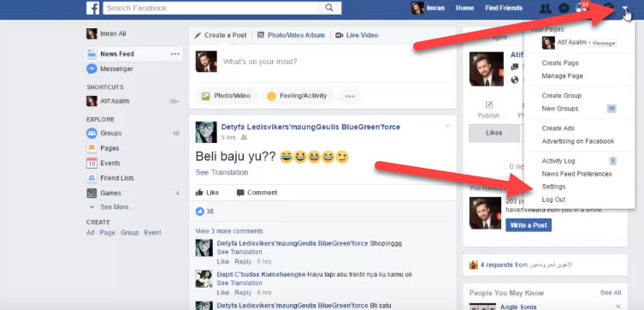
Task: Click the Feeling/Activity button
Action: pyautogui.click(x=298, y=96)
